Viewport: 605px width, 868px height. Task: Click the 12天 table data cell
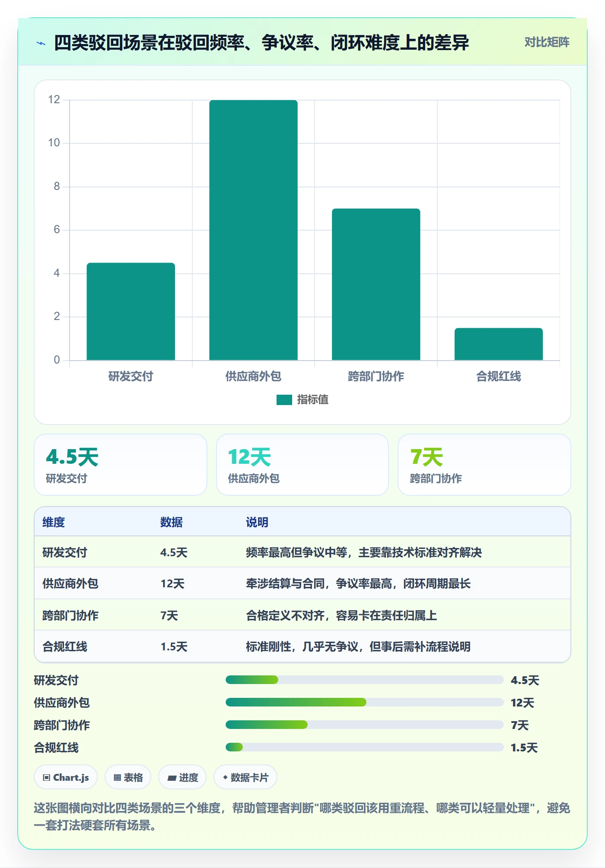tap(172, 583)
